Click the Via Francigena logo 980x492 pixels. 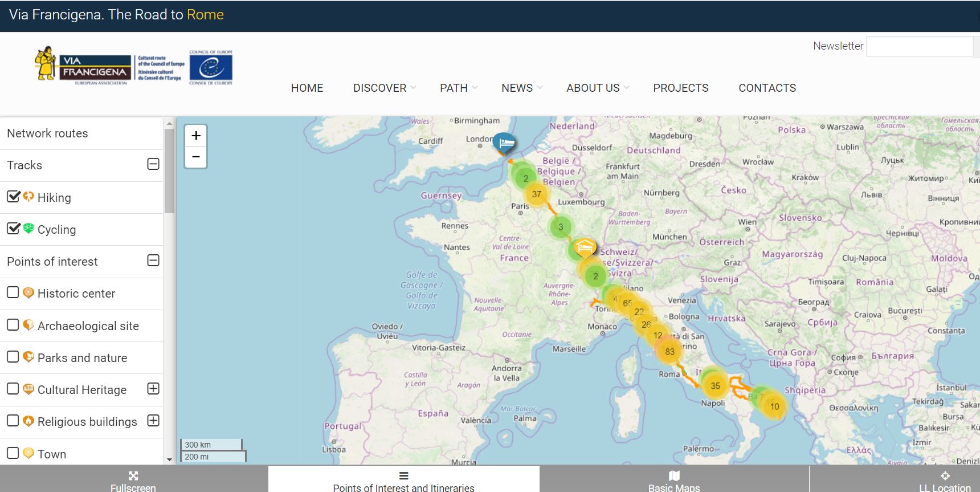[83, 66]
